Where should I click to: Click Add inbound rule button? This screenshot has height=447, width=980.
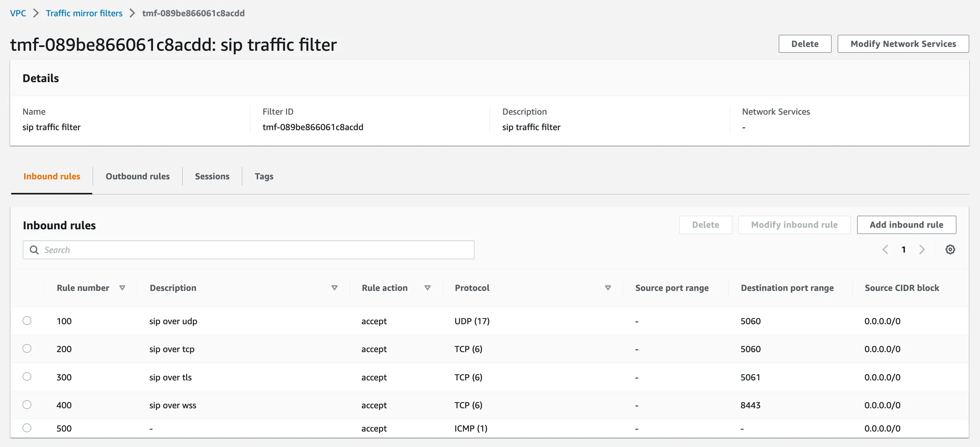click(x=906, y=225)
